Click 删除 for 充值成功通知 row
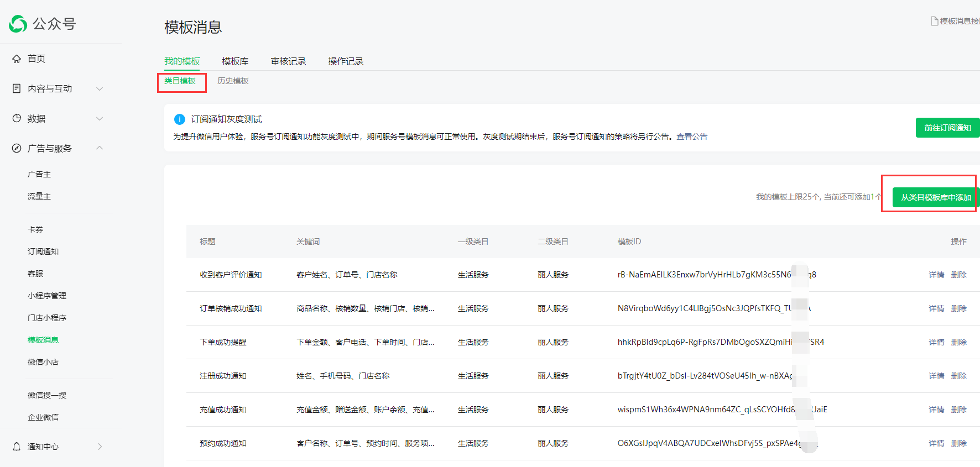 959,410
